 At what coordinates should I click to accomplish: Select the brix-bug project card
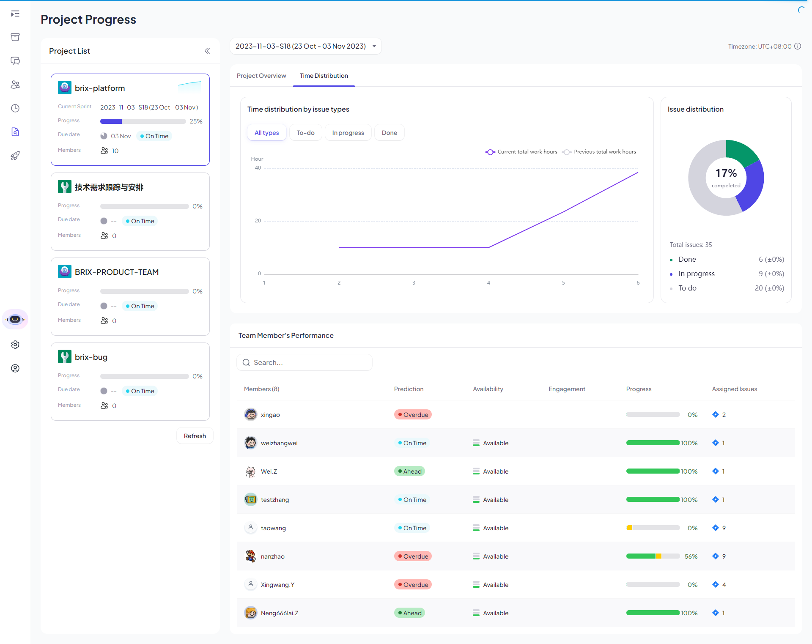130,381
